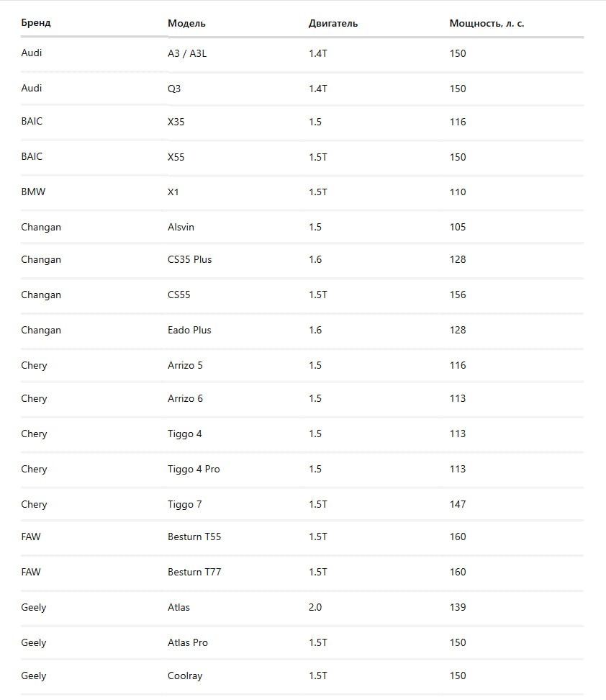Click the Мощность, л. с. column header
The width and height of the screenshot is (606, 700).
pos(487,23)
